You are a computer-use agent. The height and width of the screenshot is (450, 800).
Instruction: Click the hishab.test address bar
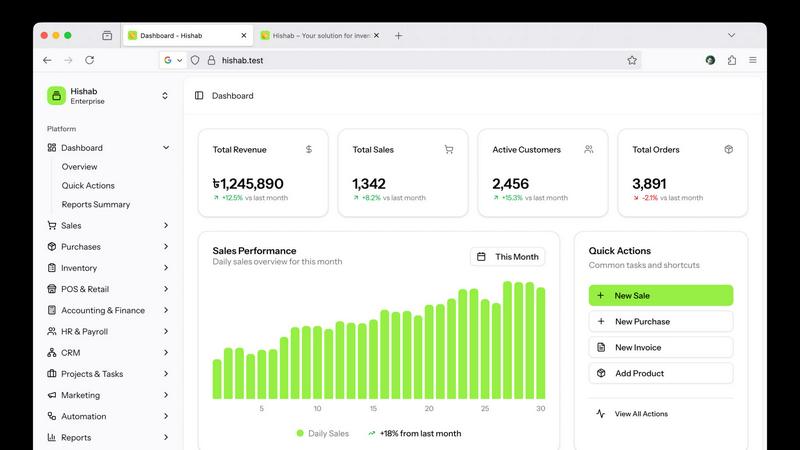tap(400, 60)
